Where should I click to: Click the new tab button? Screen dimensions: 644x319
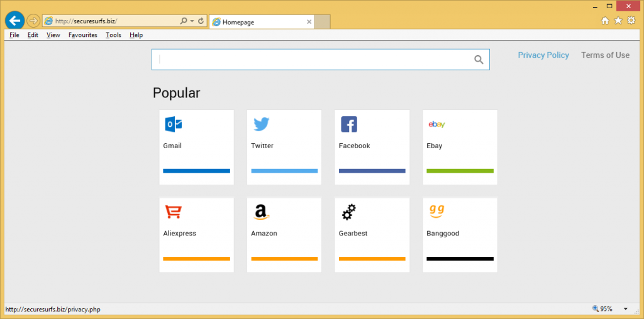(x=323, y=22)
